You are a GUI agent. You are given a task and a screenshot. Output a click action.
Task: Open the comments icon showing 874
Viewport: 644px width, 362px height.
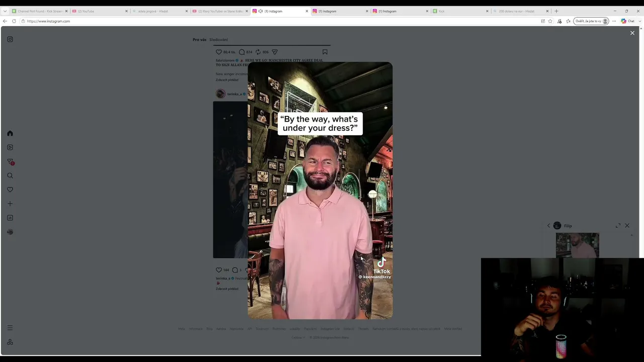[x=242, y=52]
